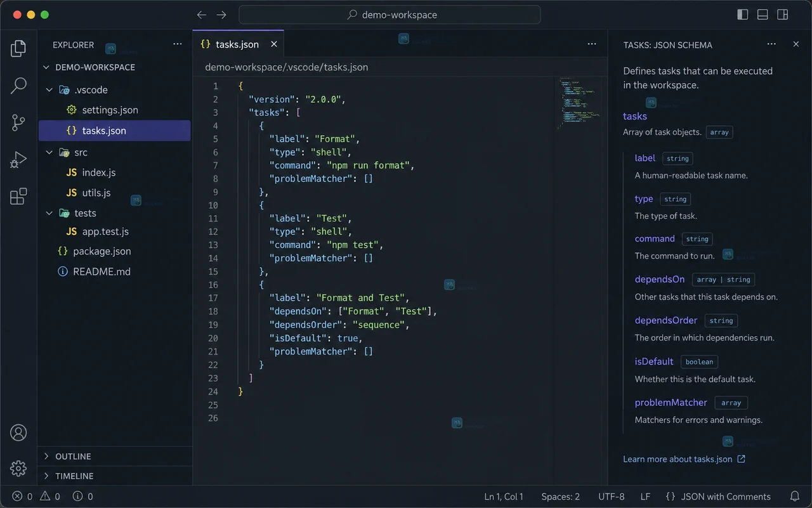The image size is (812, 508).
Task: Change encoding via UTF-8 entry
Action: coord(612,497)
